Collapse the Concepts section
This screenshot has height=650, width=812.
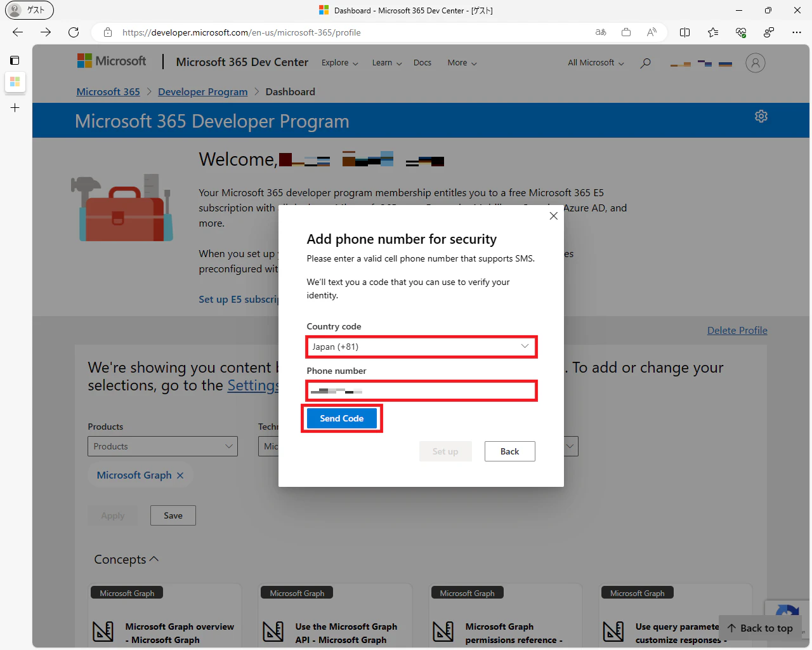point(126,559)
